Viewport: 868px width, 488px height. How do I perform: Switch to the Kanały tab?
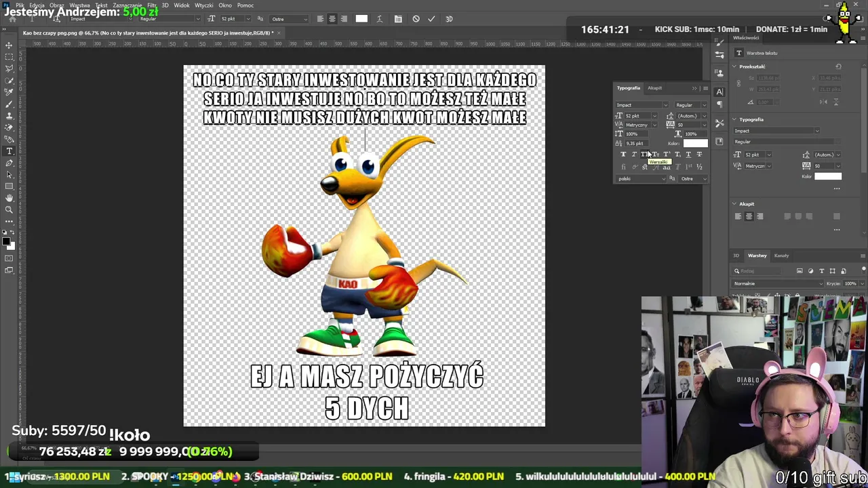781,256
